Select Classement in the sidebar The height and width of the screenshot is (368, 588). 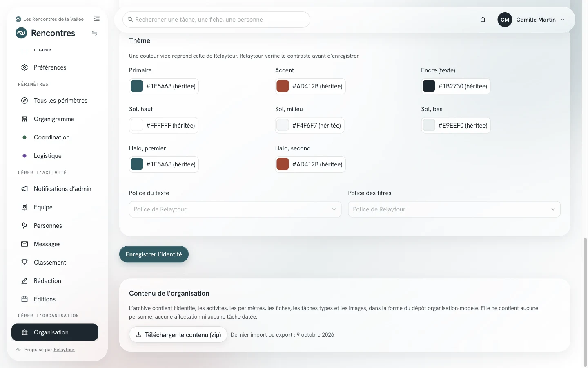(55, 263)
